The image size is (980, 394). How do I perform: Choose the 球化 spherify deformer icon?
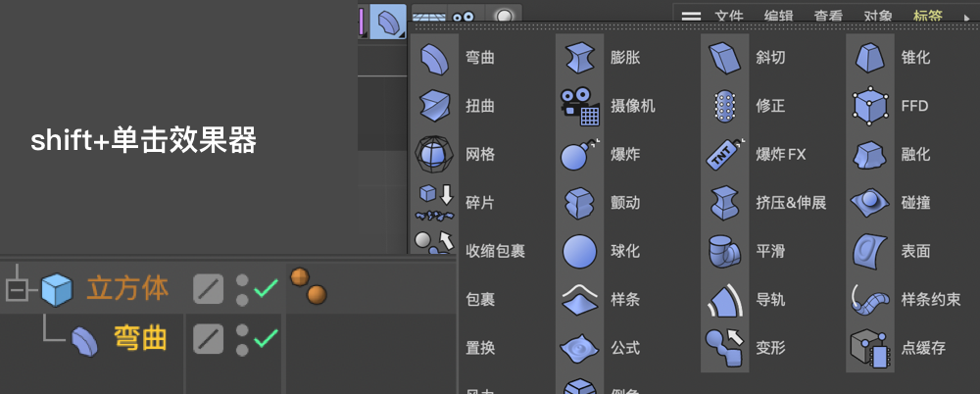pyautogui.click(x=579, y=251)
